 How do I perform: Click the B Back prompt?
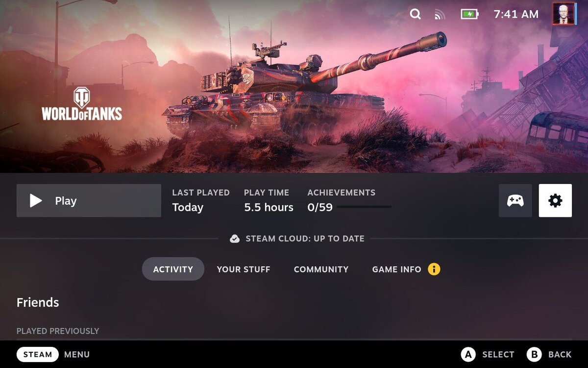point(549,354)
